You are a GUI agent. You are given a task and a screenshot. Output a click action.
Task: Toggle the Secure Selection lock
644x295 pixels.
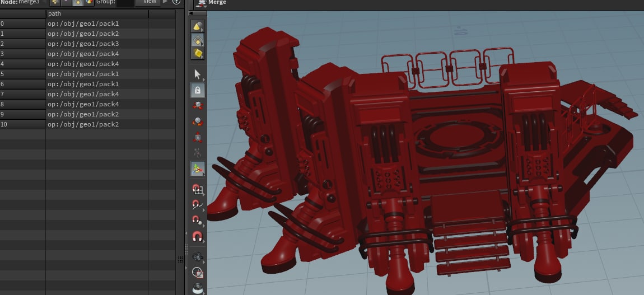(198, 90)
